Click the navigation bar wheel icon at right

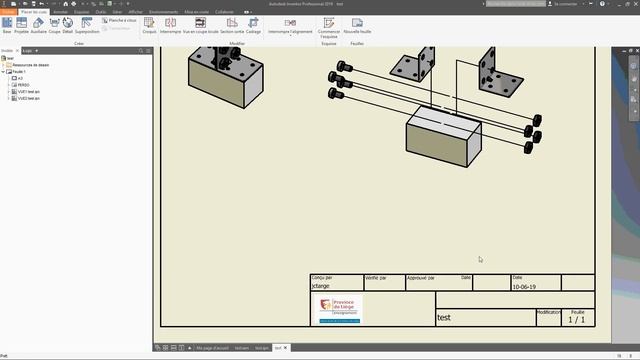(x=633, y=66)
